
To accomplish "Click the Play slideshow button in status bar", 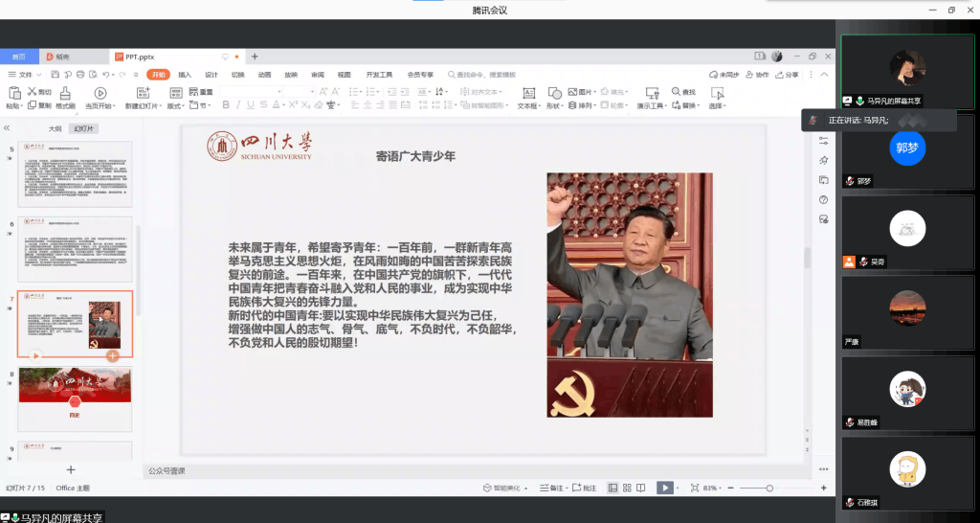I will click(x=664, y=488).
